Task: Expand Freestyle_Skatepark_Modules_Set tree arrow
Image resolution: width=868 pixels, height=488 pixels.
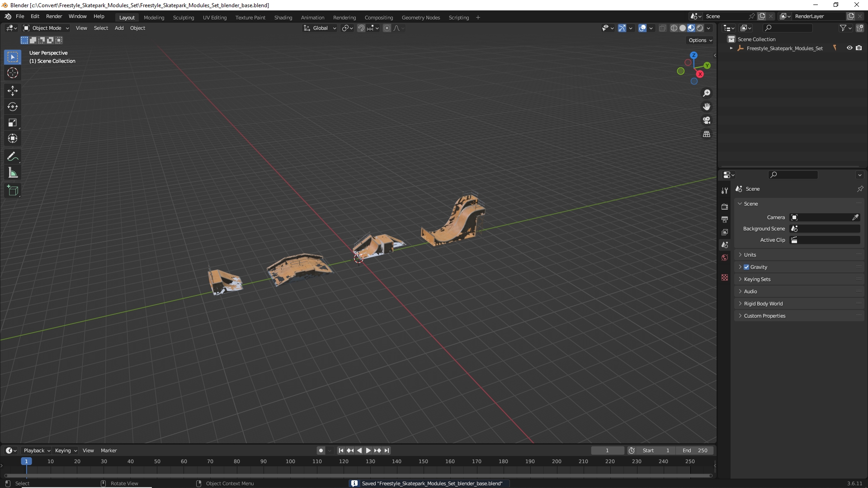Action: tap(731, 48)
